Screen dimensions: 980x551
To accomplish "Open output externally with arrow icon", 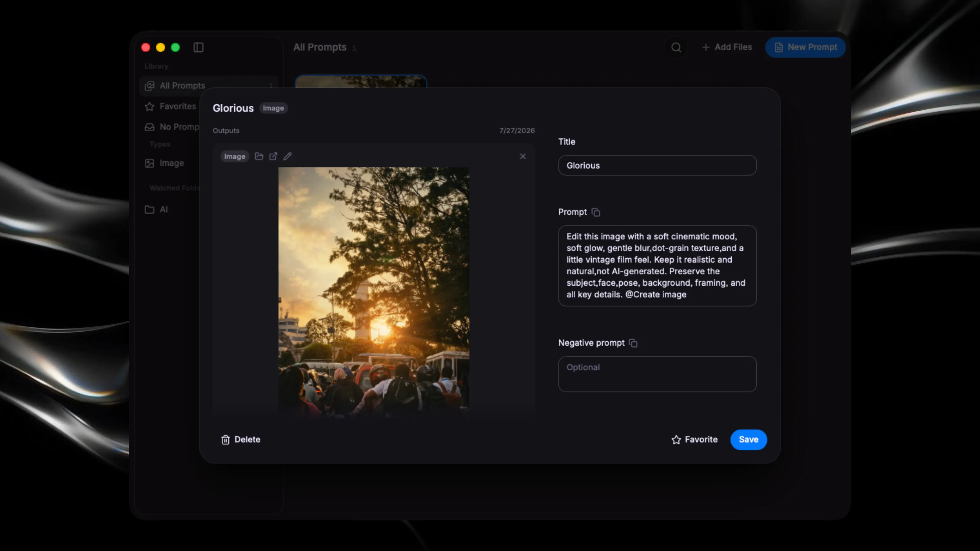I will [273, 156].
